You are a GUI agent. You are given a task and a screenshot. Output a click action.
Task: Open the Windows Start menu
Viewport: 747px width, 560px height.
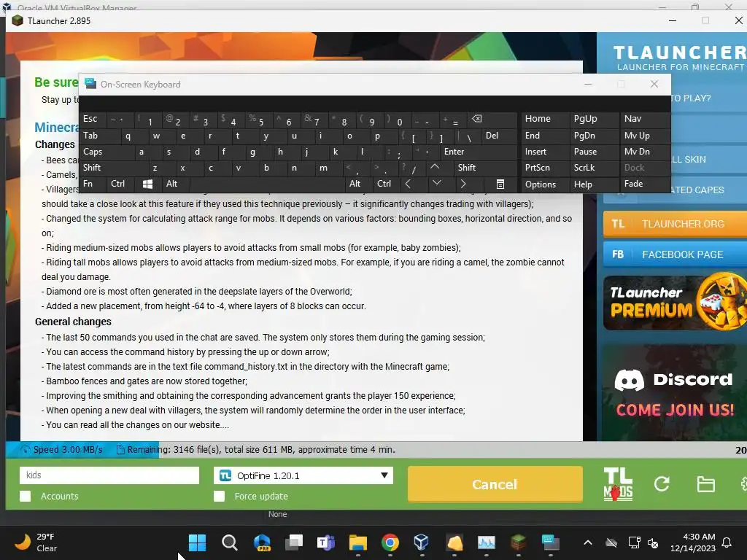[197, 542]
